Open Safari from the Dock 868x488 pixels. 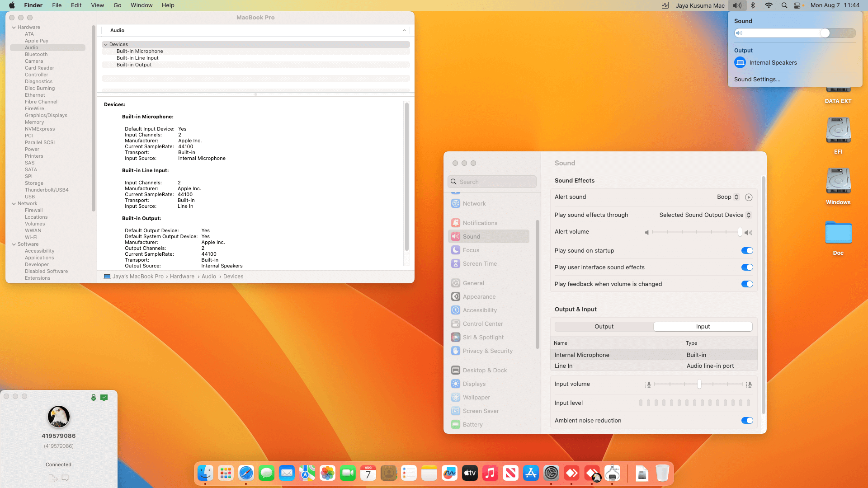(246, 473)
